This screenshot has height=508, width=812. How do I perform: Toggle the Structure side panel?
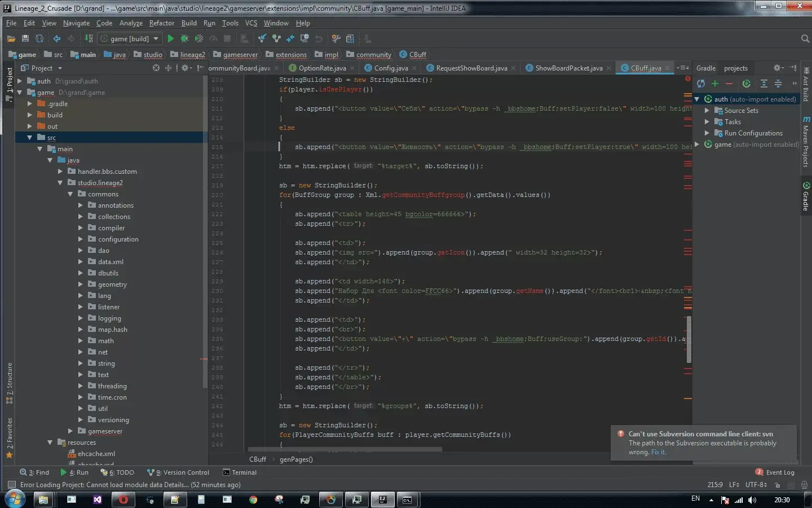[9, 384]
